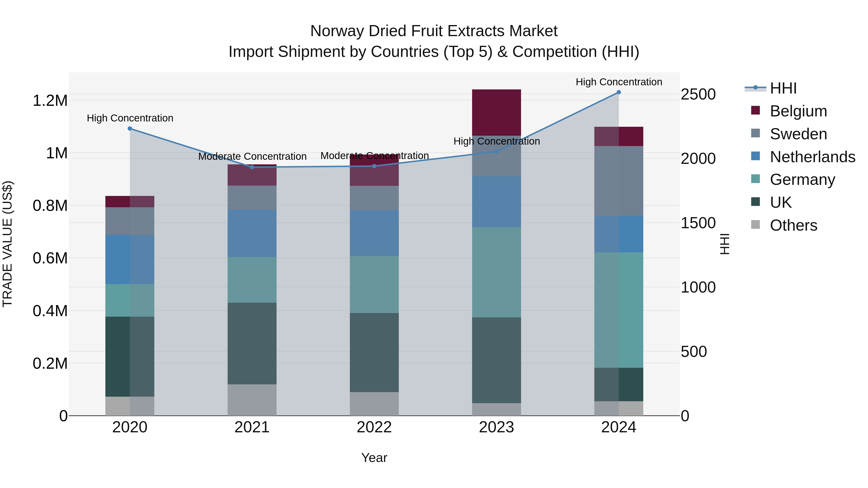868x488 pixels.
Task: Click the UK segment of the 2020 bar
Action: pyautogui.click(x=130, y=357)
